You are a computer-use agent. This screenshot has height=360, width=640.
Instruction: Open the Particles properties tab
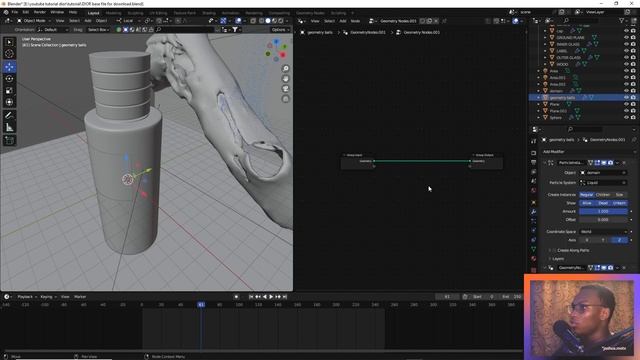(x=533, y=221)
